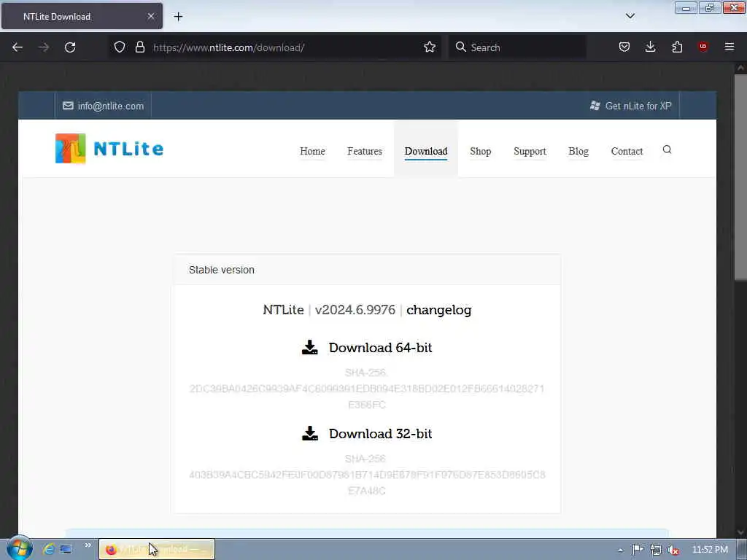Bookmark this page with the star icon

(429, 47)
